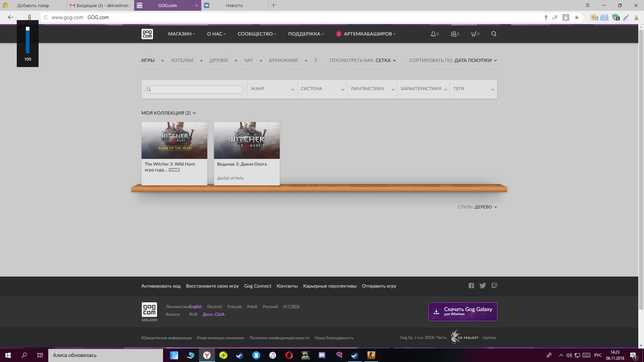Open Windows taskbar search

click(x=24, y=355)
